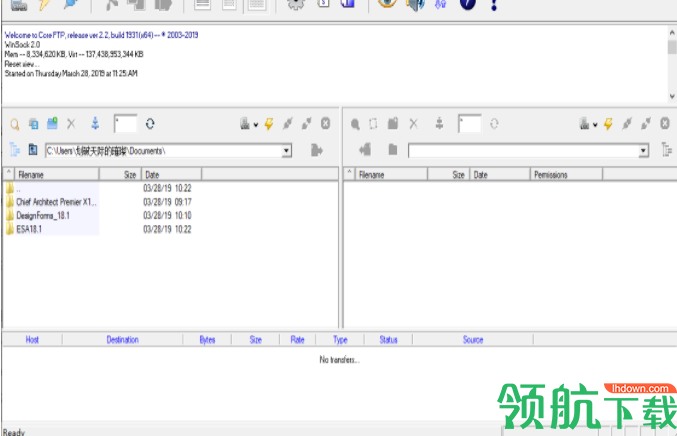
Task: Search remote files with magnifier icon
Action: pyautogui.click(x=355, y=124)
